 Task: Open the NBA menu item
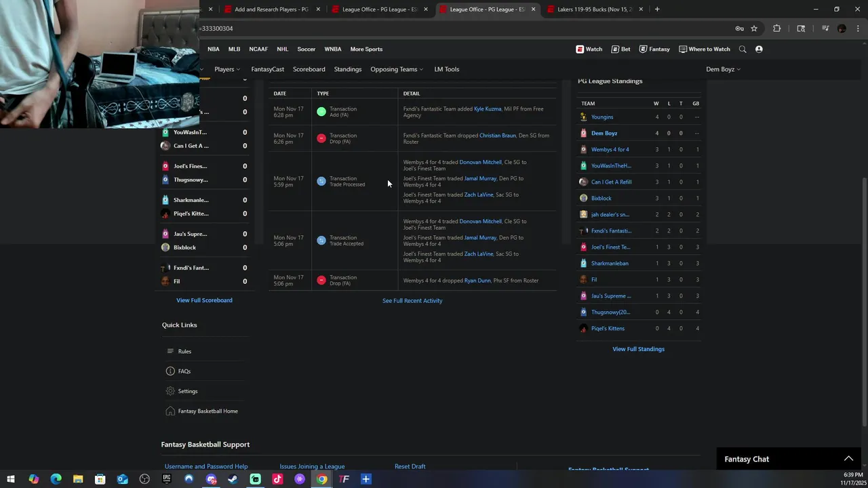point(214,49)
